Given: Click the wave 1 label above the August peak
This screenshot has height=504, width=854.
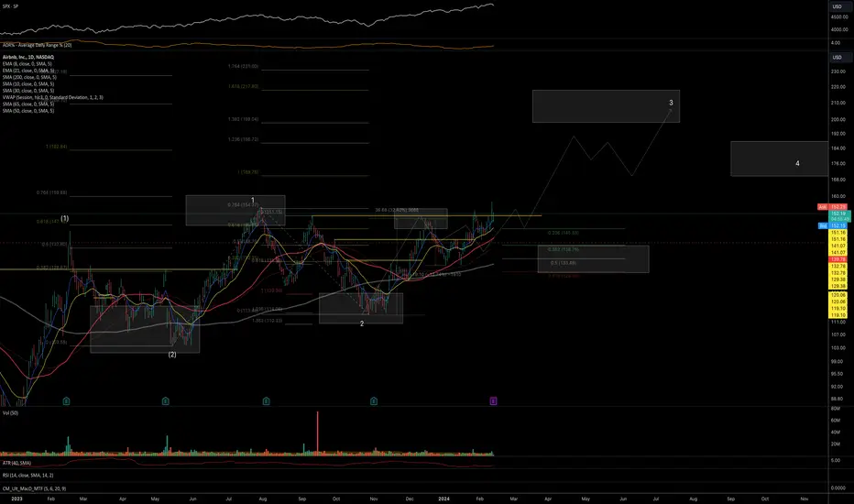Looking at the screenshot, I should pyautogui.click(x=253, y=201).
